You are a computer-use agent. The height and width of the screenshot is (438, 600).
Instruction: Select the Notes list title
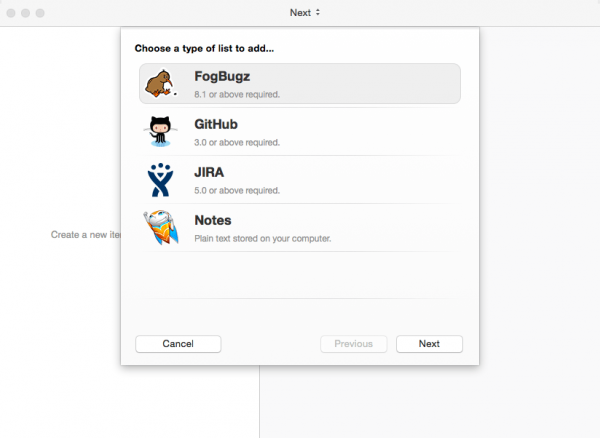coord(213,220)
